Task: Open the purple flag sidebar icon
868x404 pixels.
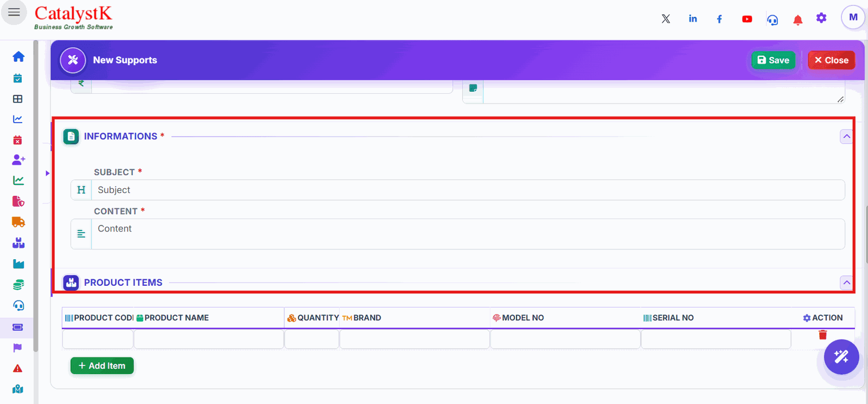Action: point(18,348)
